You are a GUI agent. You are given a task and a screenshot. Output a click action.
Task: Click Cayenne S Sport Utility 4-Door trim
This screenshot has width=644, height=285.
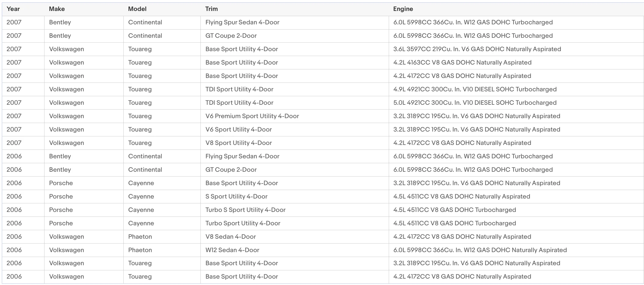pyautogui.click(x=236, y=196)
